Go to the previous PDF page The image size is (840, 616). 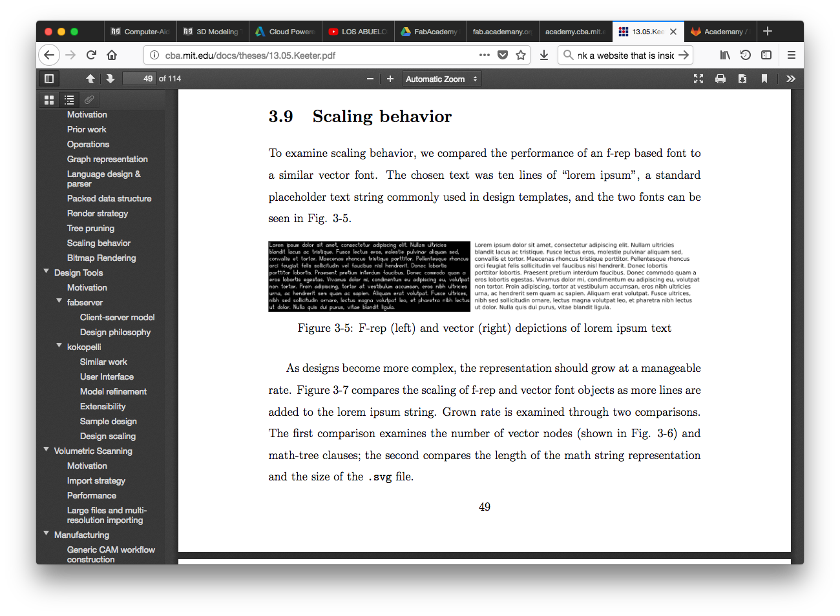click(x=90, y=79)
